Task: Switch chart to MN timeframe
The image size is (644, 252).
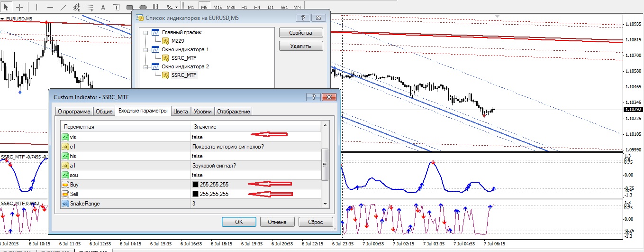Action: [x=297, y=8]
